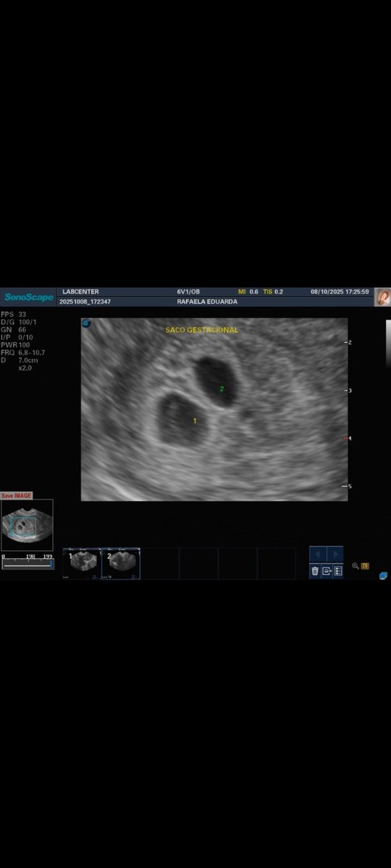Image resolution: width=391 pixels, height=868 pixels.
Task: Go to the next clipboard page arrow
Action: point(335,554)
